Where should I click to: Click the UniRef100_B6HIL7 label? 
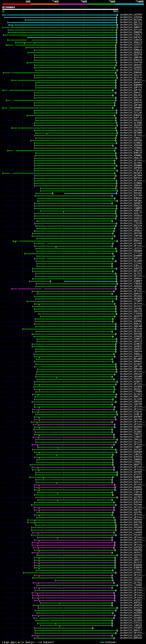click(131, 630)
